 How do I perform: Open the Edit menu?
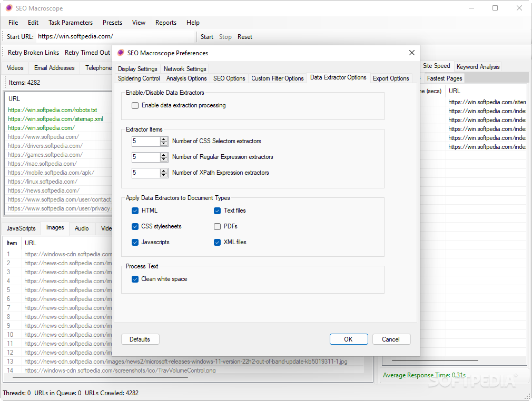pos(33,23)
